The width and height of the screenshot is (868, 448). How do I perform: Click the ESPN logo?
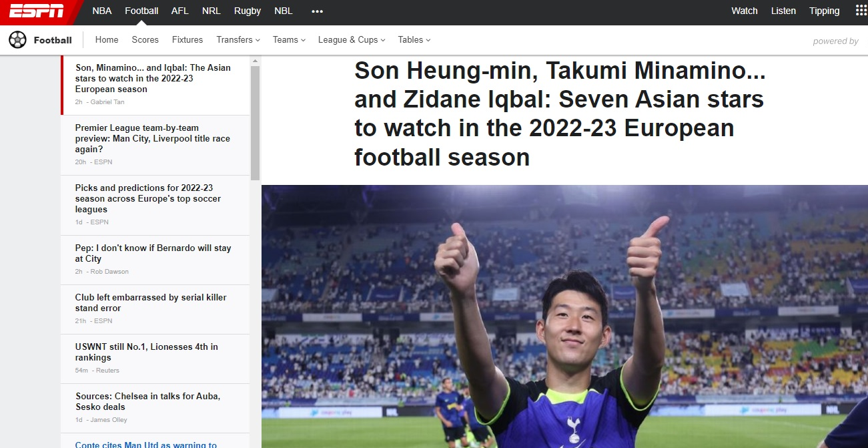pos(37,11)
